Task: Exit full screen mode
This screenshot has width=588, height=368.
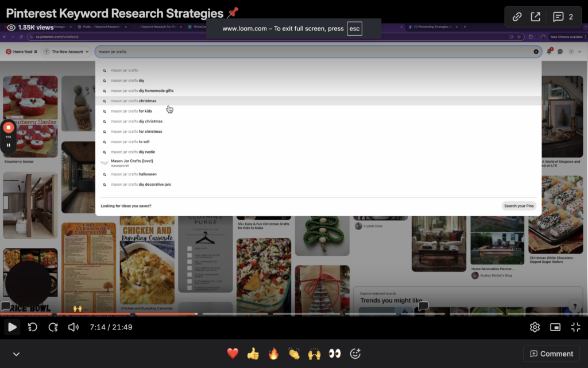Action: pos(575,327)
